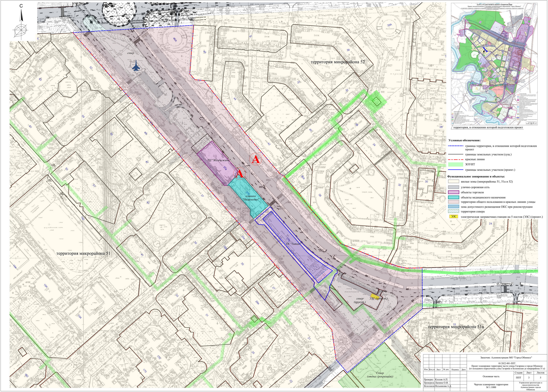Click the purple объекты торговли legend swatch
Viewport: 548px width, 392px height.
click(454, 192)
